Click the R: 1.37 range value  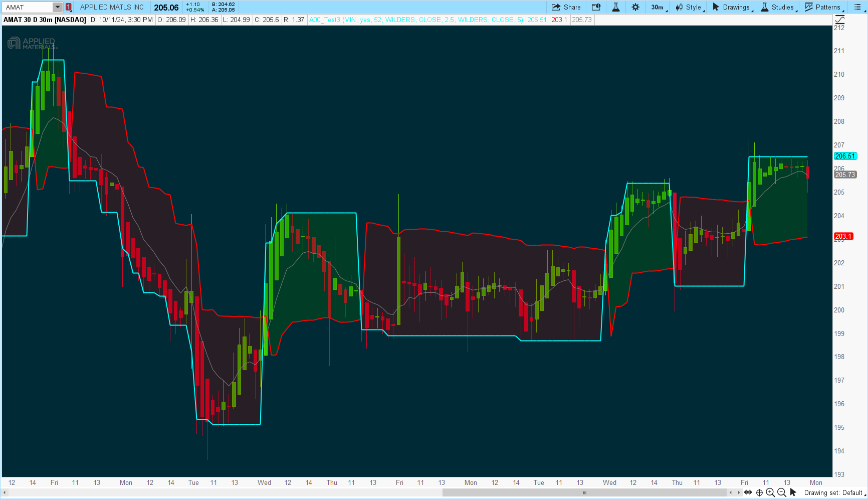point(294,20)
